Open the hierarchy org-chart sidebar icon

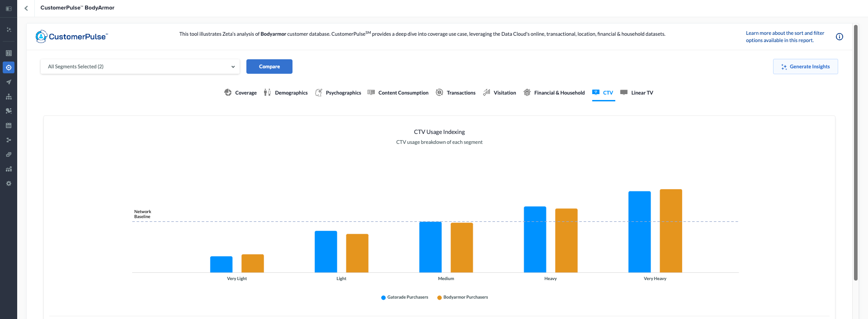9,96
